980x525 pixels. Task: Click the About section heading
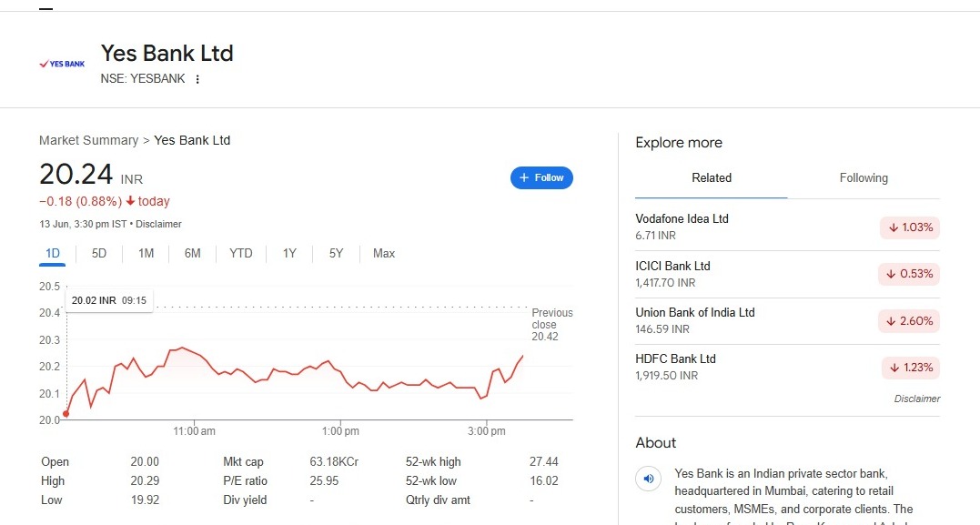pyautogui.click(x=656, y=443)
